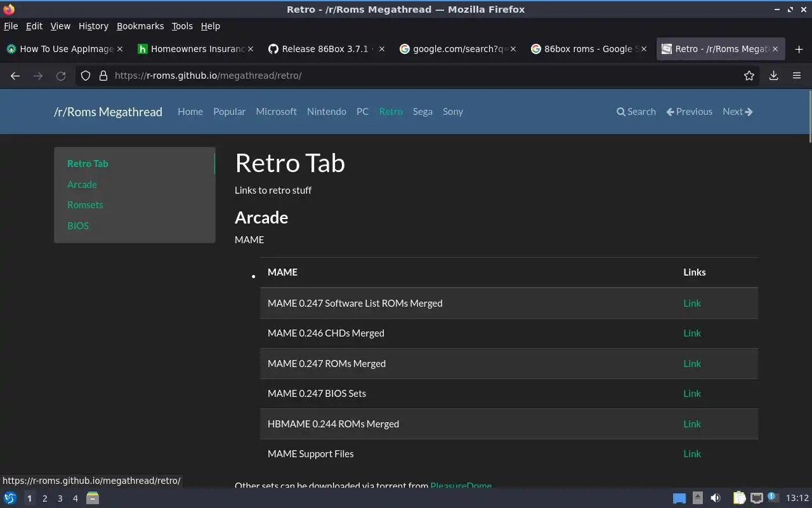
Task: Open the Downloads panel icon
Action: (x=774, y=76)
